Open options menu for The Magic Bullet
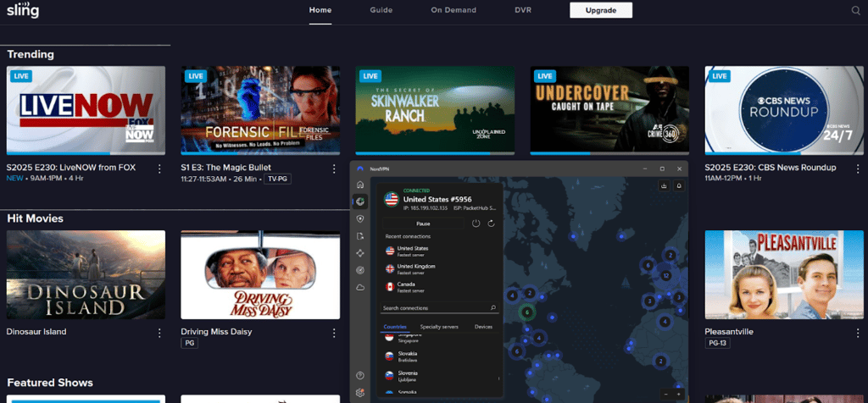 pyautogui.click(x=334, y=168)
